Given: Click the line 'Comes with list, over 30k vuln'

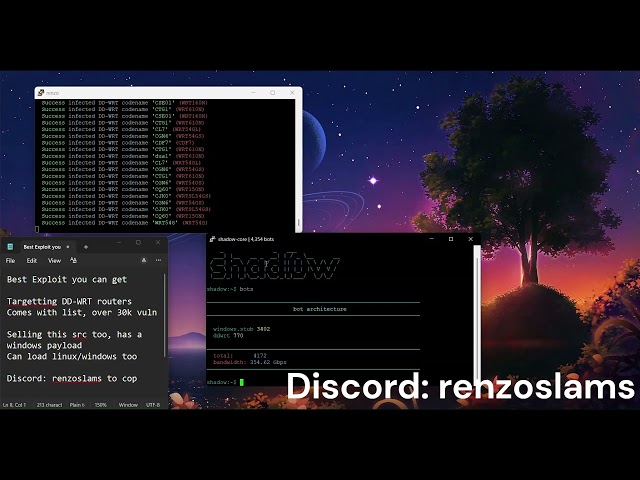Looking at the screenshot, I should (82, 312).
